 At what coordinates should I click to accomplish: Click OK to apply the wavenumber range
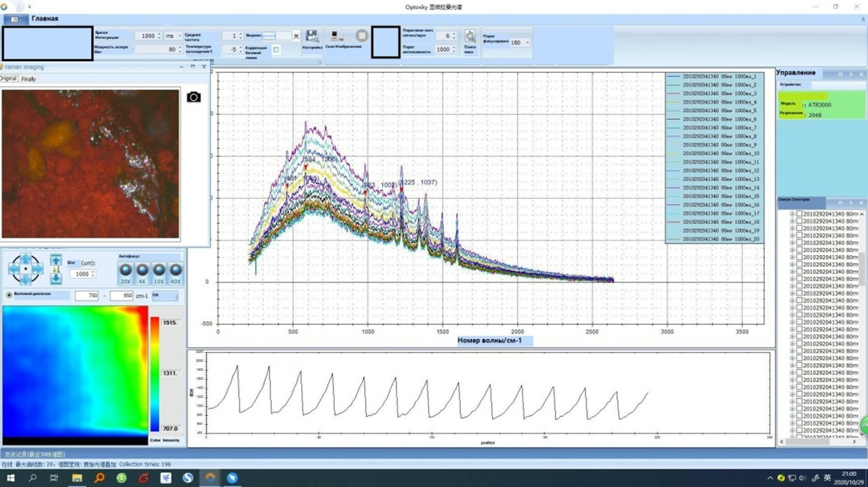(164, 295)
